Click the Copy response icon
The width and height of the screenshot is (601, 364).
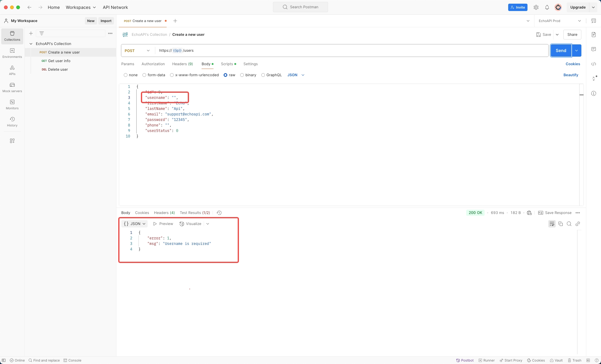pos(561,224)
